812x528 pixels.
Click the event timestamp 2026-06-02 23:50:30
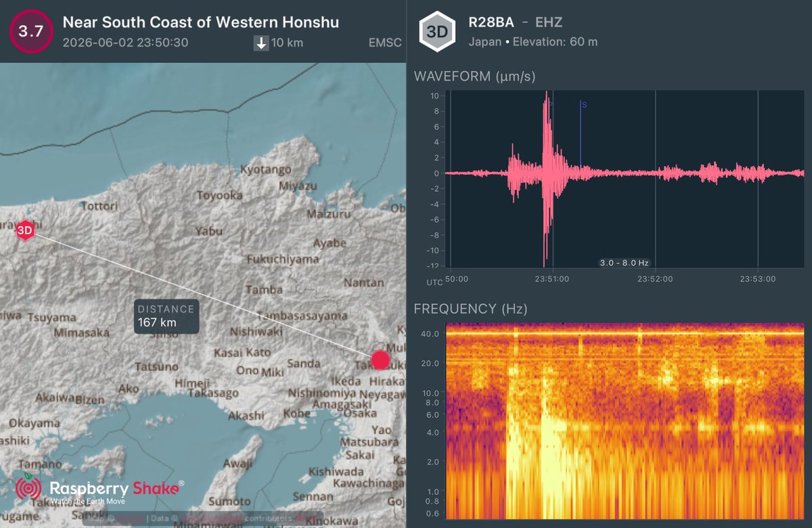(125, 43)
